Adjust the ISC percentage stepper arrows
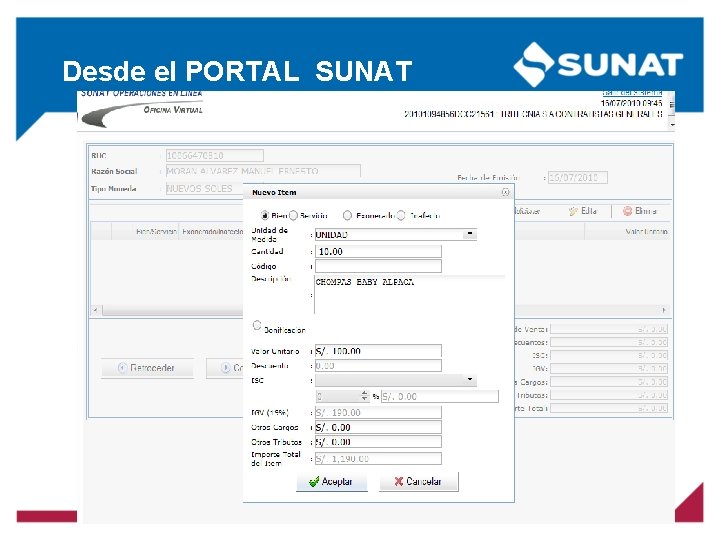 pos(364,396)
